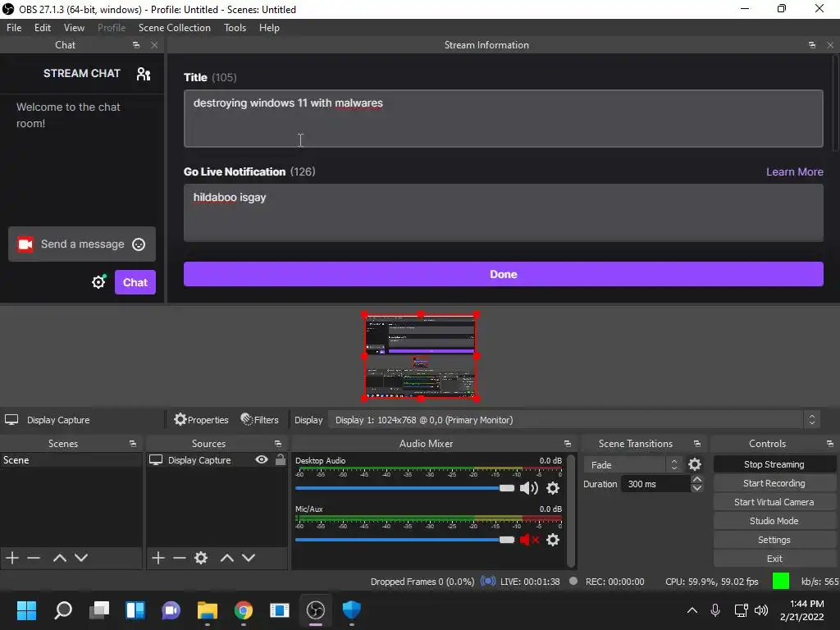
Task: Toggle Studio Mode
Action: pos(774,521)
